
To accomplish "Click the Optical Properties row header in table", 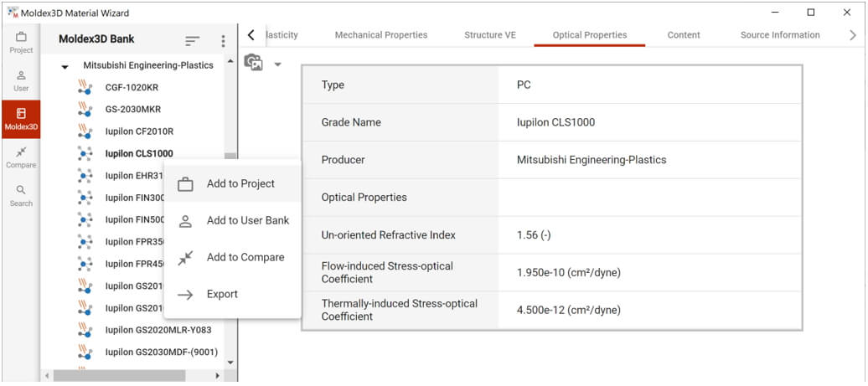I will click(x=364, y=198).
